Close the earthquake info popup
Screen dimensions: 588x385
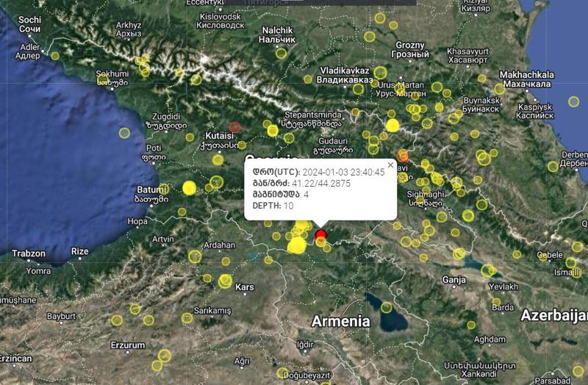click(390, 165)
